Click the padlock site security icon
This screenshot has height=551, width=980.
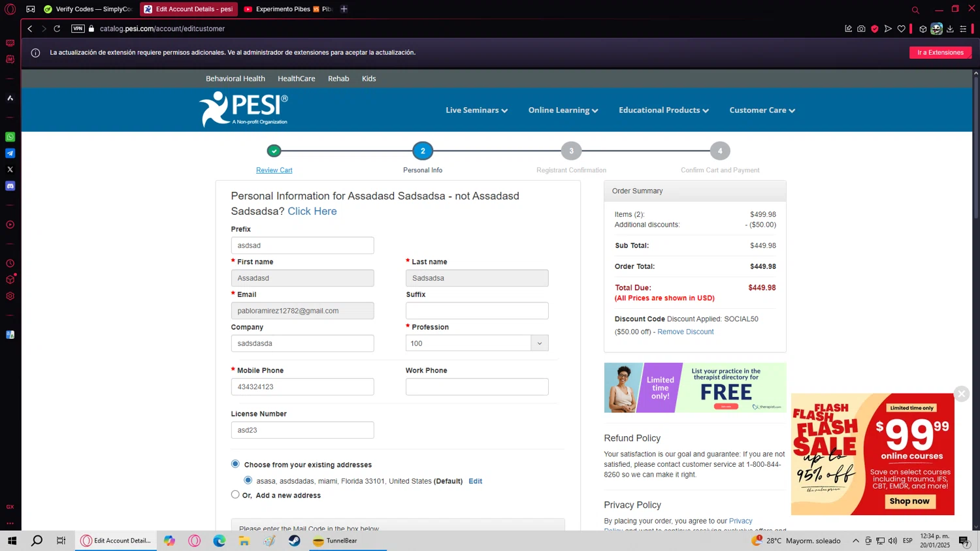tap(91, 29)
